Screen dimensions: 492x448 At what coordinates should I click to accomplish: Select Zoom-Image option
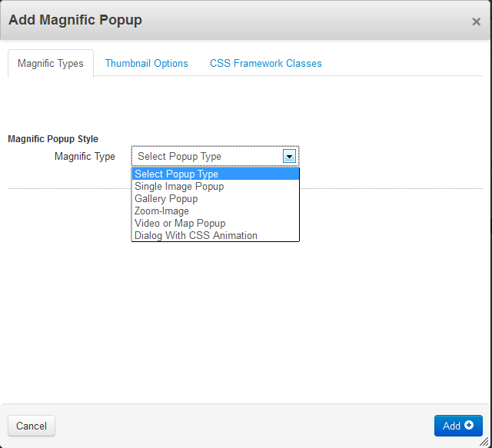(215, 211)
